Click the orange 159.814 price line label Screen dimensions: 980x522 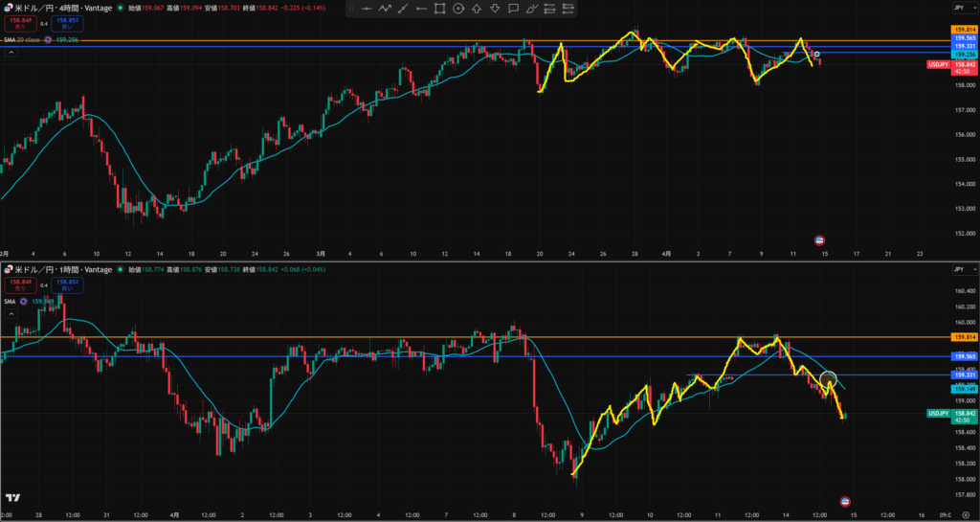pyautogui.click(x=964, y=31)
